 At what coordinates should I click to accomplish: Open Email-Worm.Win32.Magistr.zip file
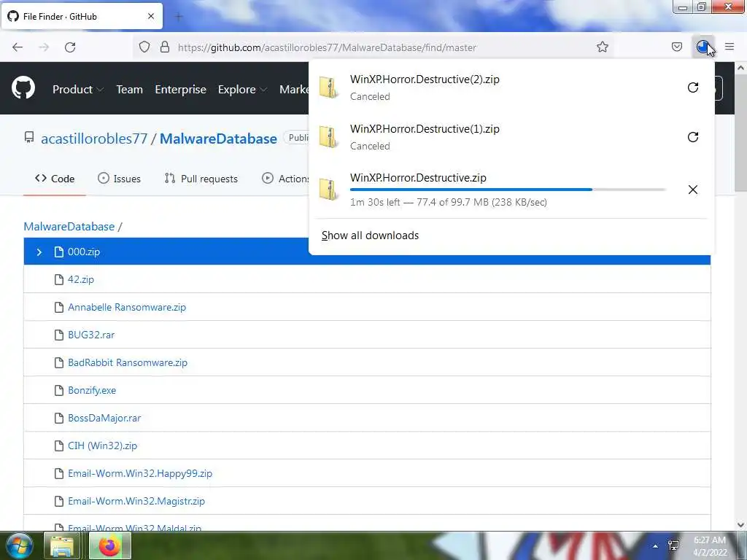136,501
